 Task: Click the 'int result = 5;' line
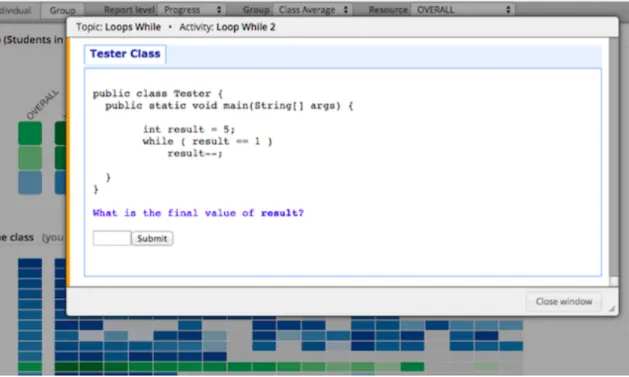point(189,129)
